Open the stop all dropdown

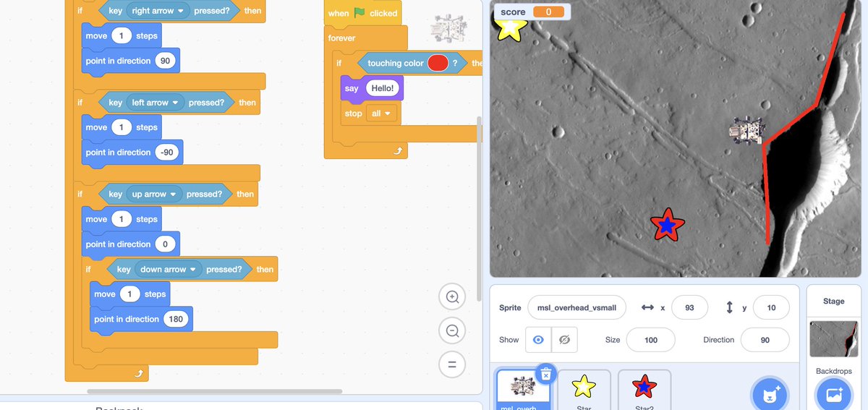382,114
